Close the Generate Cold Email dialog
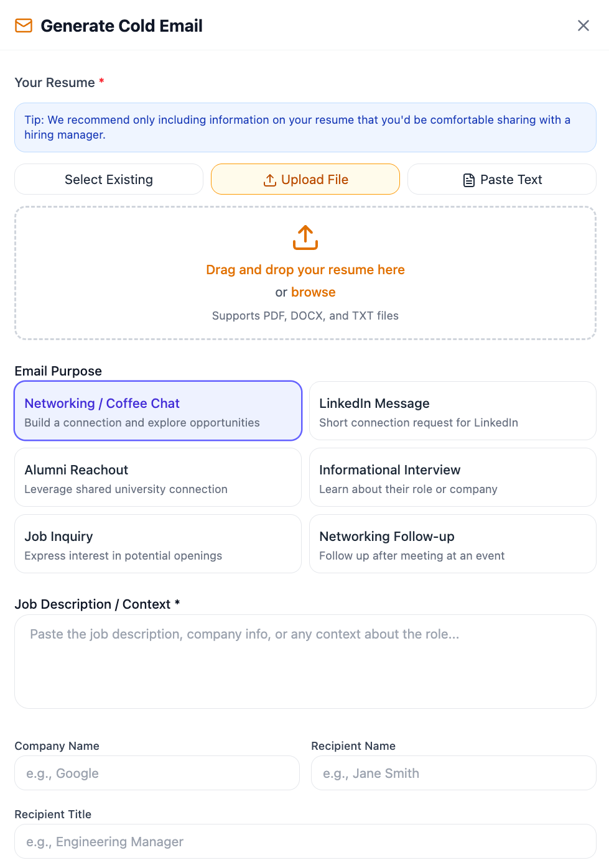Image resolution: width=609 pixels, height=868 pixels. pos(583,25)
